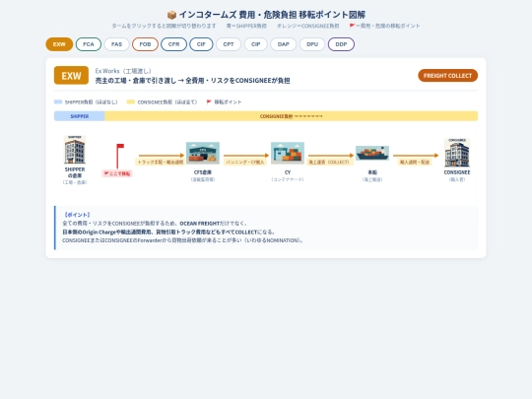The height and width of the screenshot is (399, 532).
Task: Click the バンニング・CY搬入 arrow label
Action: point(245,163)
